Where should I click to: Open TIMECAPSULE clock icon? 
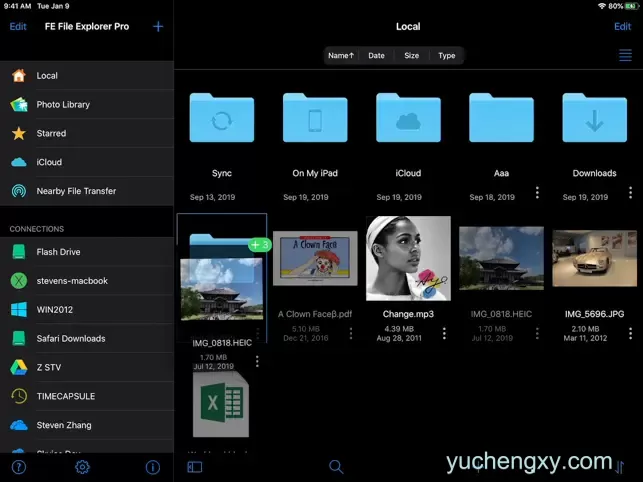[19, 396]
